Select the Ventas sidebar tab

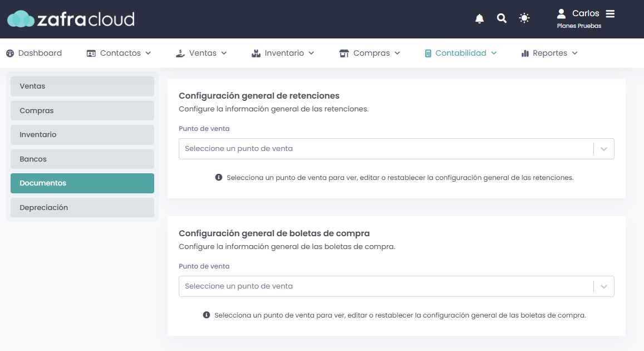click(82, 86)
